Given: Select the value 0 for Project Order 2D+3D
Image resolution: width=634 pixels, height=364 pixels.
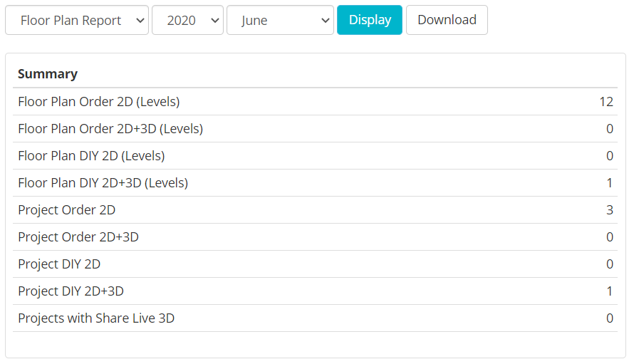Looking at the screenshot, I should [x=610, y=237].
